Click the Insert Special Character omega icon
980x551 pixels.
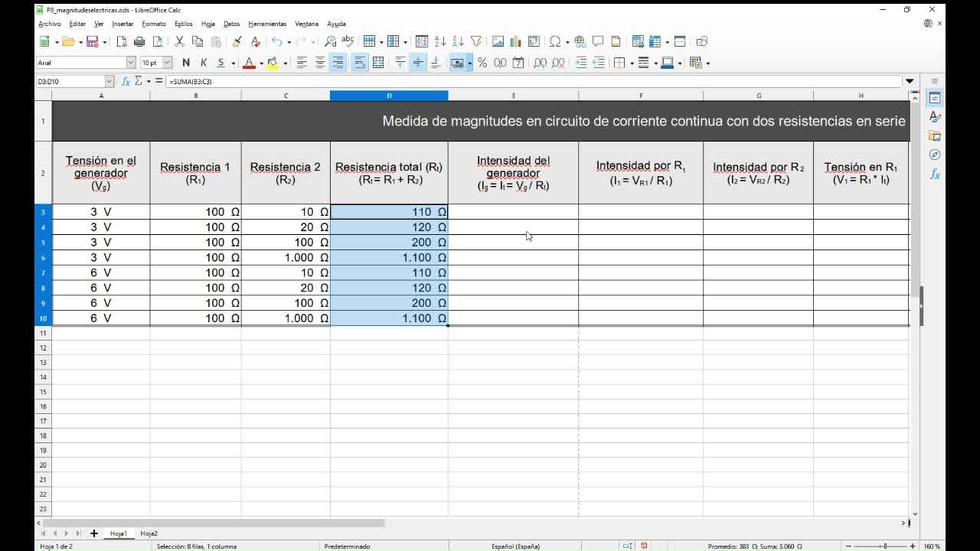554,41
